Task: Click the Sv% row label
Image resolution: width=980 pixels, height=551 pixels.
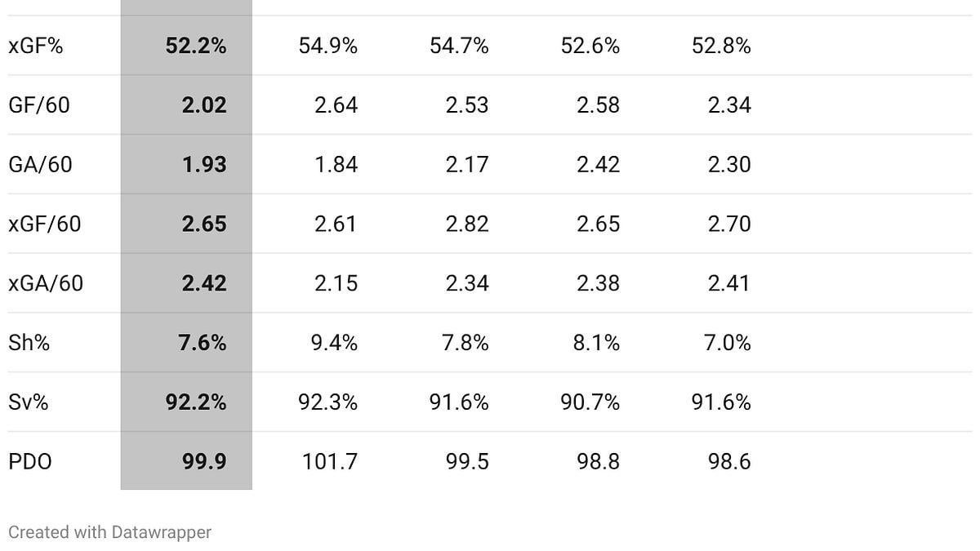Action: 29,402
